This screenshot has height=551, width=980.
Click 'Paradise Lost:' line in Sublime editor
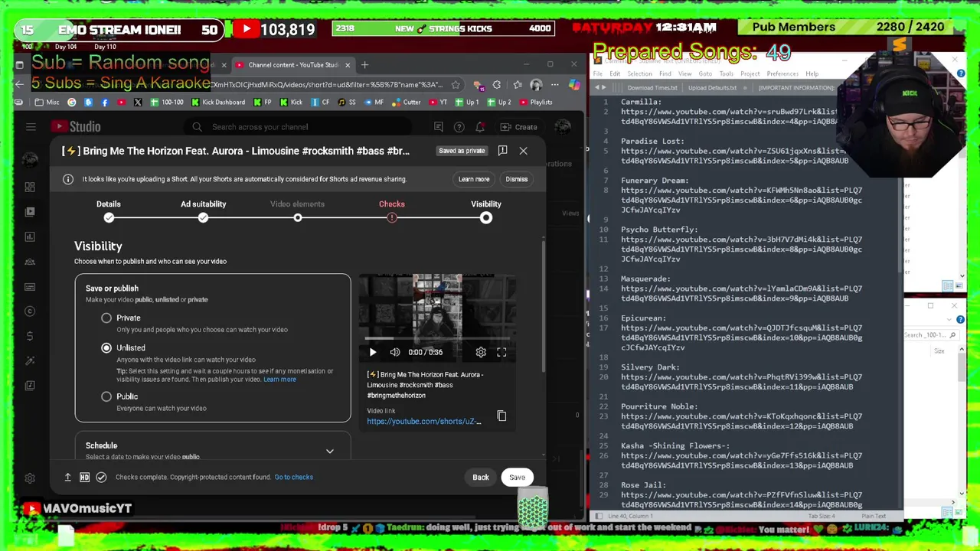pos(652,142)
